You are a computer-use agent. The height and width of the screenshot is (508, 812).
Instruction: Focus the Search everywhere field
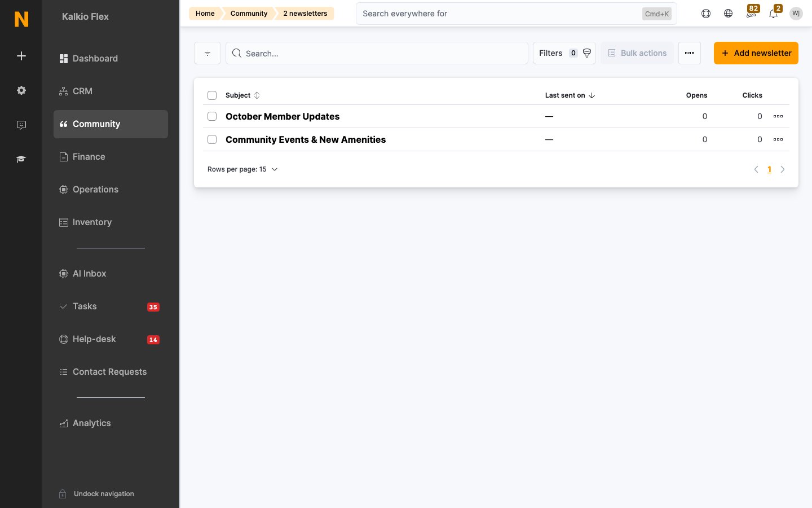tap(516, 14)
